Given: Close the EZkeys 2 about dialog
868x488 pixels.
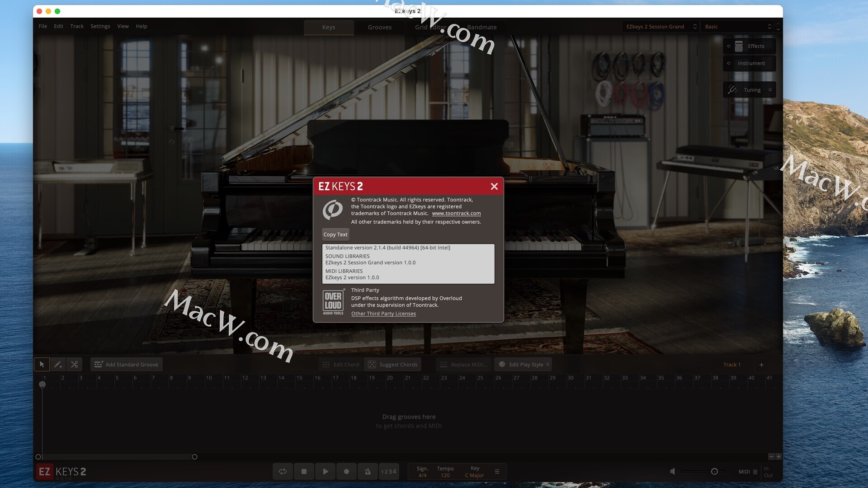Looking at the screenshot, I should coord(494,186).
